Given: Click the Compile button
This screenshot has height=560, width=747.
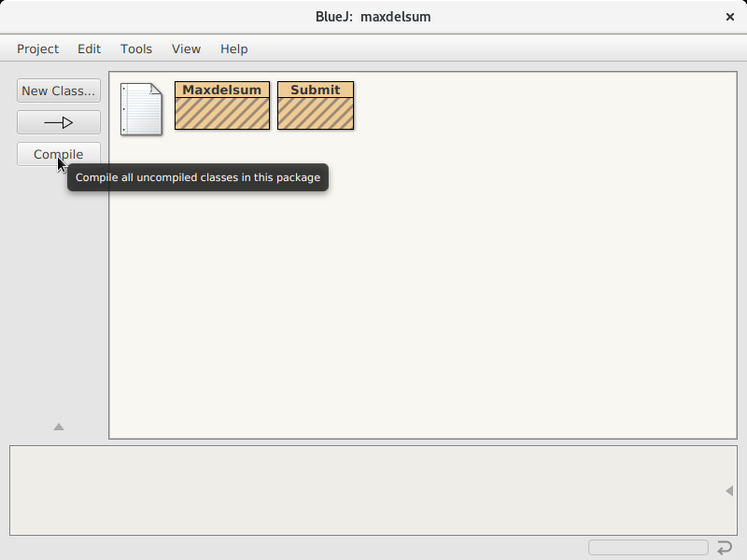Looking at the screenshot, I should click(59, 154).
